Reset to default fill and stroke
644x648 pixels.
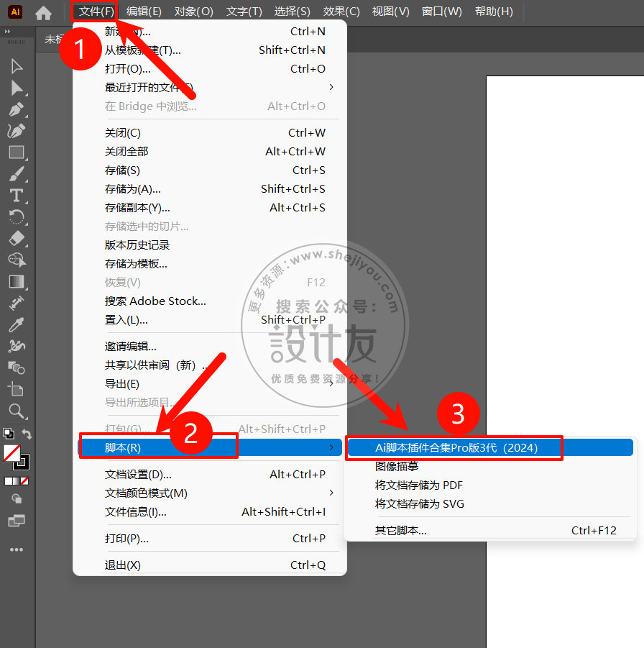click(8, 434)
